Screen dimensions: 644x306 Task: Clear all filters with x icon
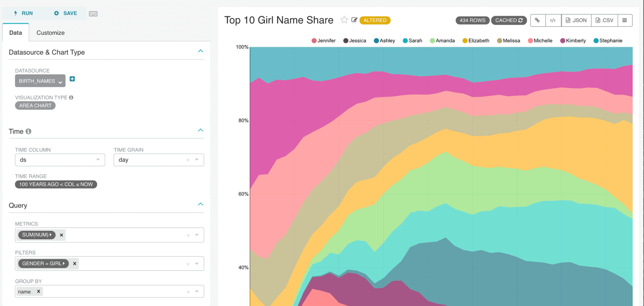(188, 264)
